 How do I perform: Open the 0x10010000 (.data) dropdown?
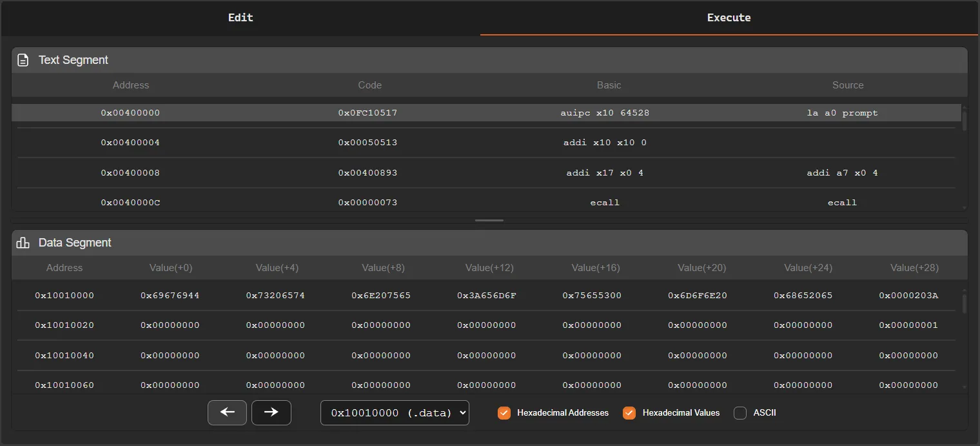(395, 413)
